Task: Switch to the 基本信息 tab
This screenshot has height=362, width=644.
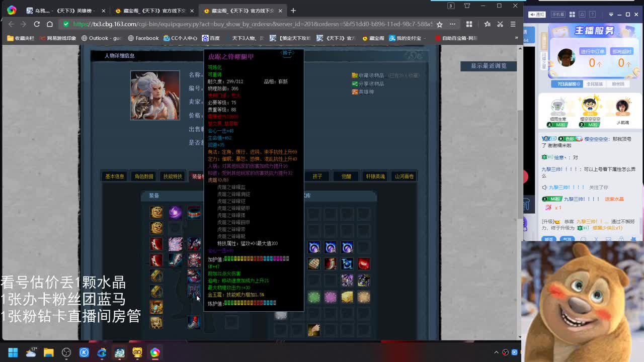Action: point(115,176)
